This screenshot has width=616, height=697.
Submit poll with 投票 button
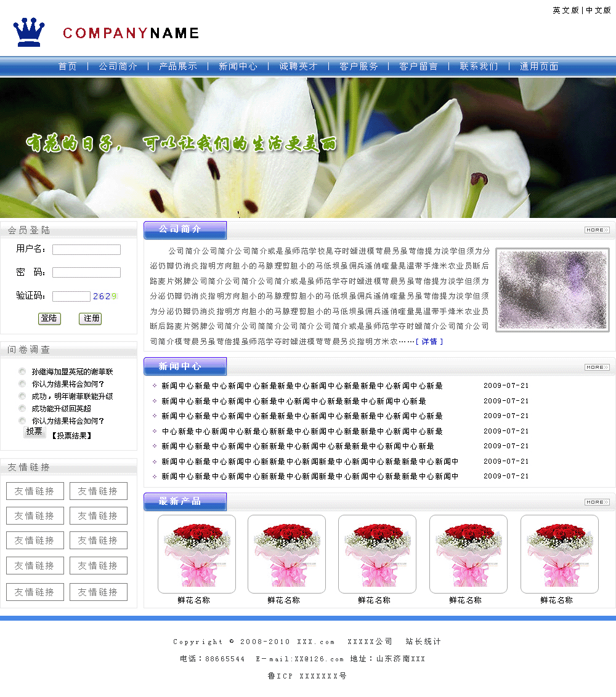click(34, 432)
